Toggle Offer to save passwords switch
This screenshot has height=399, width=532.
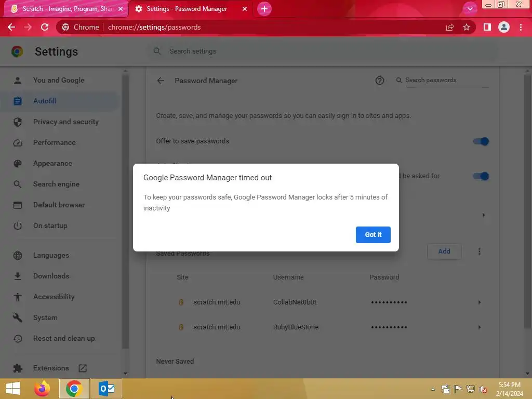(481, 141)
